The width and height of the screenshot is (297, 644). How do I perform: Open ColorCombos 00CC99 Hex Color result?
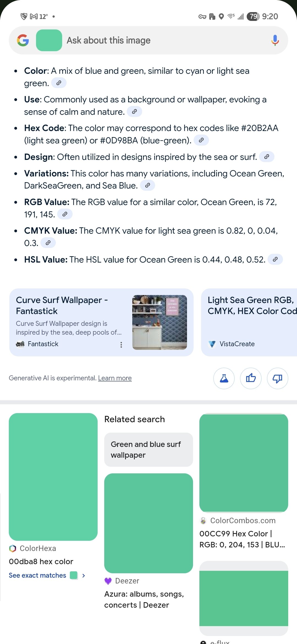click(244, 463)
